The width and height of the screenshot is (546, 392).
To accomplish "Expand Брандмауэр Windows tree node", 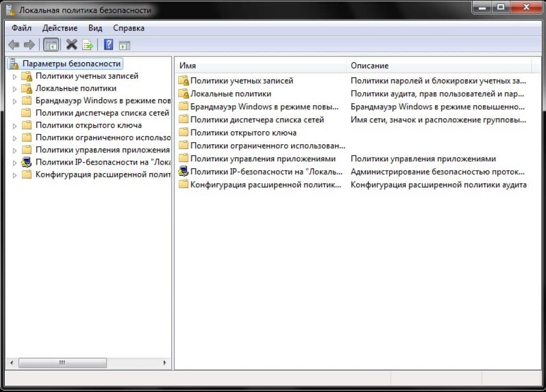I will pos(14,101).
